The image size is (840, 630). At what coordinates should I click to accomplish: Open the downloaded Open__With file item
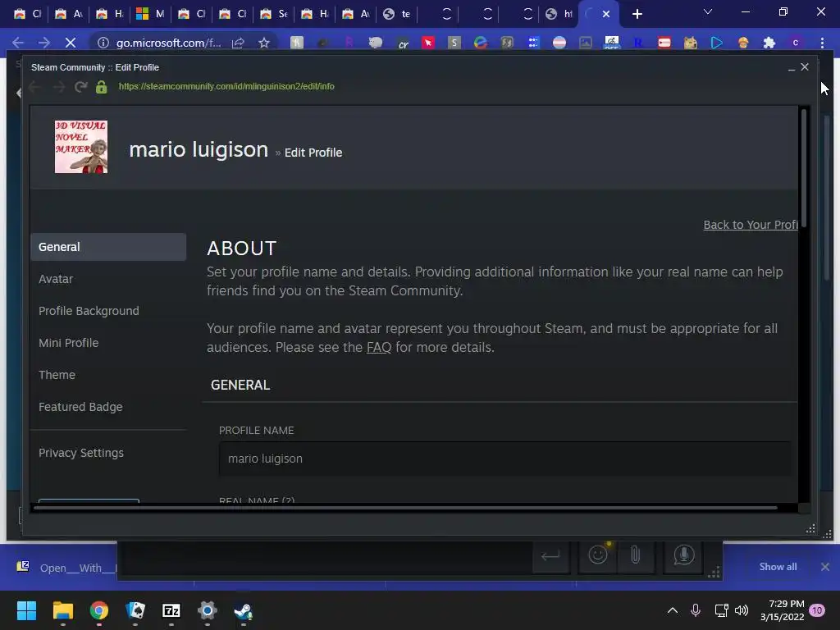[x=66, y=568]
